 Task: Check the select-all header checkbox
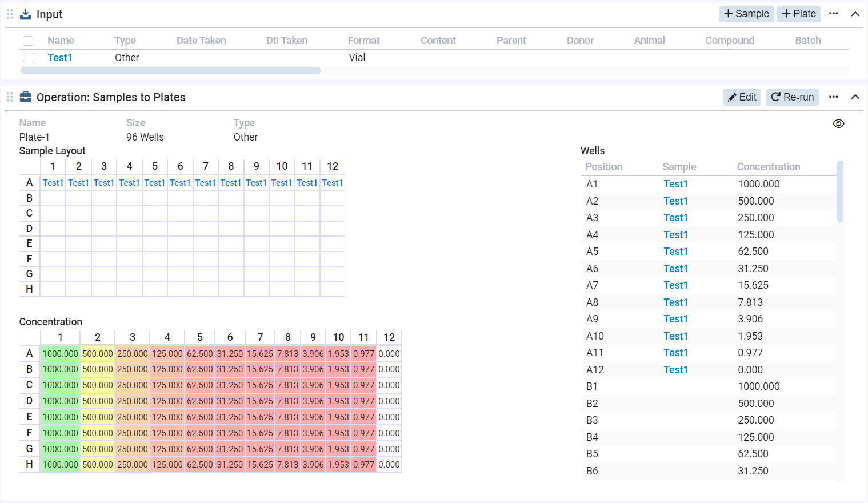click(28, 41)
